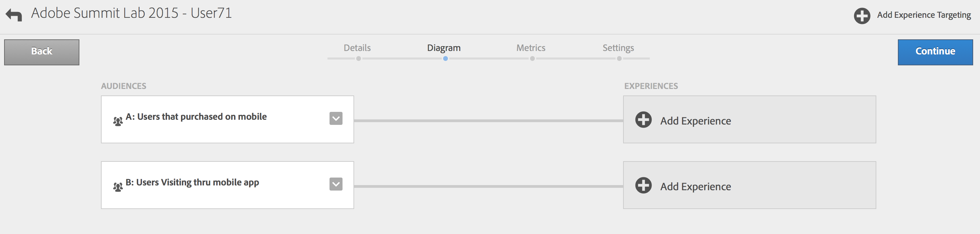Open the Settings step
Screen dimensions: 980x234
(x=618, y=48)
